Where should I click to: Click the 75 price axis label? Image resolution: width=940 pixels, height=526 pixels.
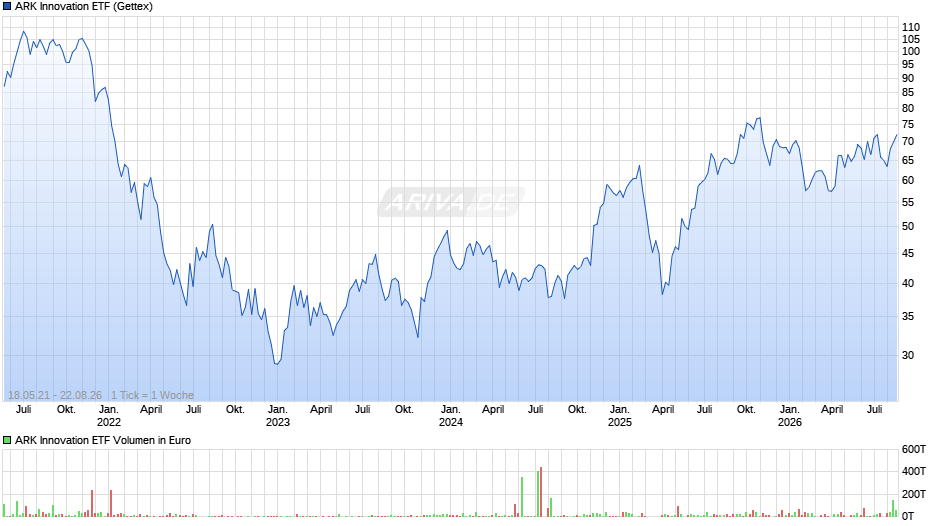[908, 124]
